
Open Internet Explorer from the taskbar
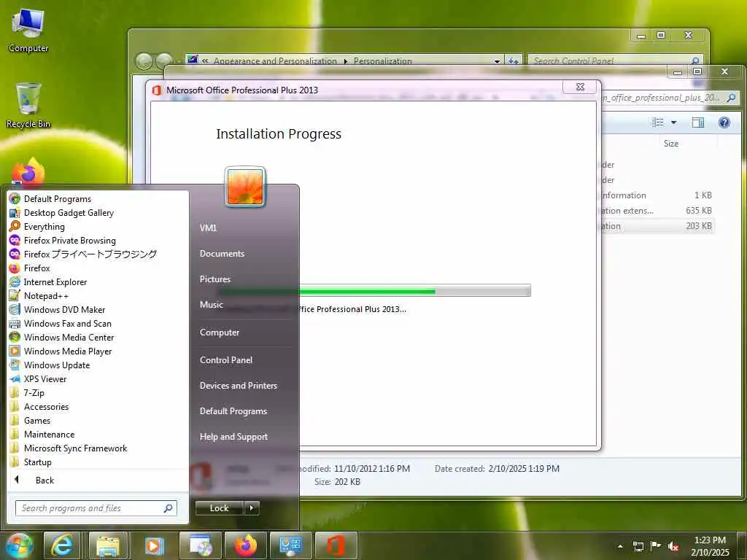[x=63, y=545]
